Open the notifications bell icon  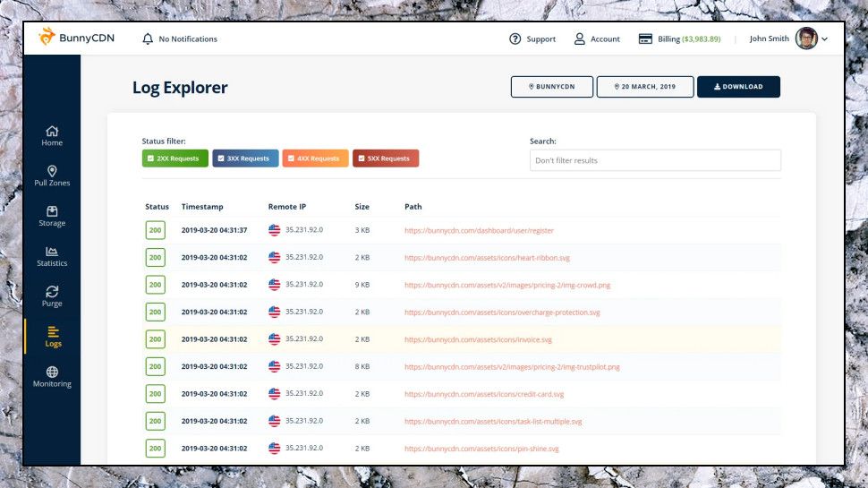(x=148, y=39)
